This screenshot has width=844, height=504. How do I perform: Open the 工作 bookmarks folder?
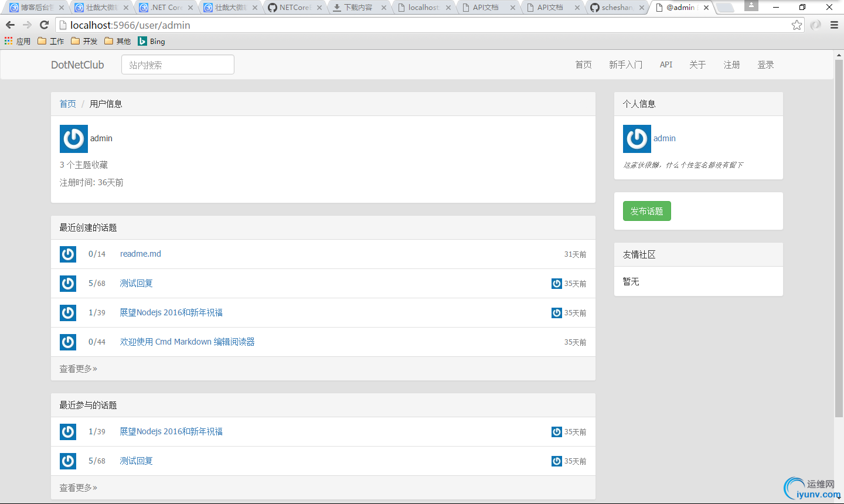[51, 41]
